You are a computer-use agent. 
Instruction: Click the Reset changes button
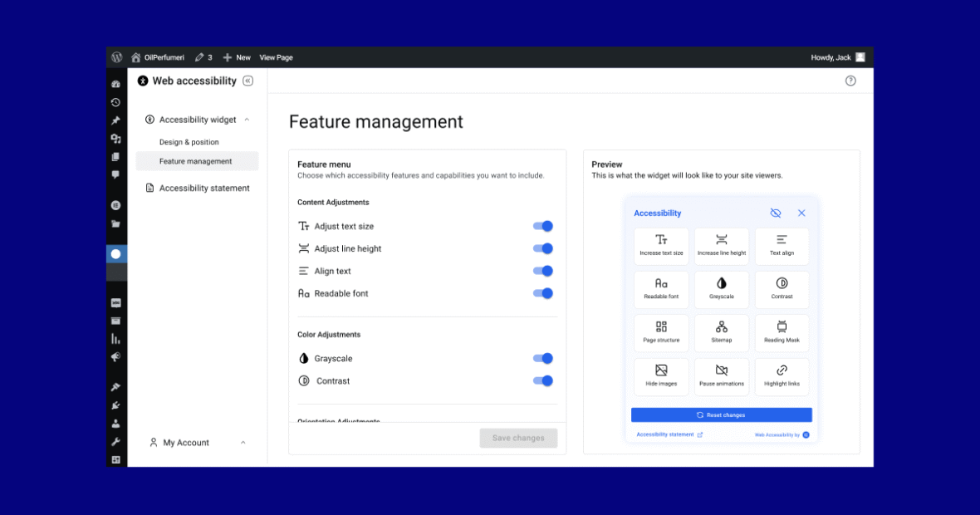pos(721,415)
